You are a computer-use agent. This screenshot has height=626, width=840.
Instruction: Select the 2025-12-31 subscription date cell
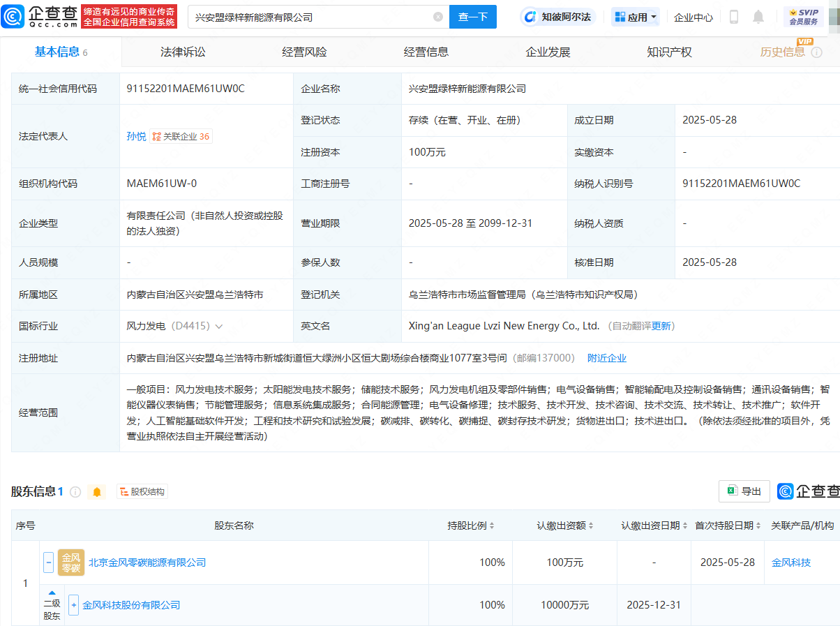pyautogui.click(x=654, y=605)
